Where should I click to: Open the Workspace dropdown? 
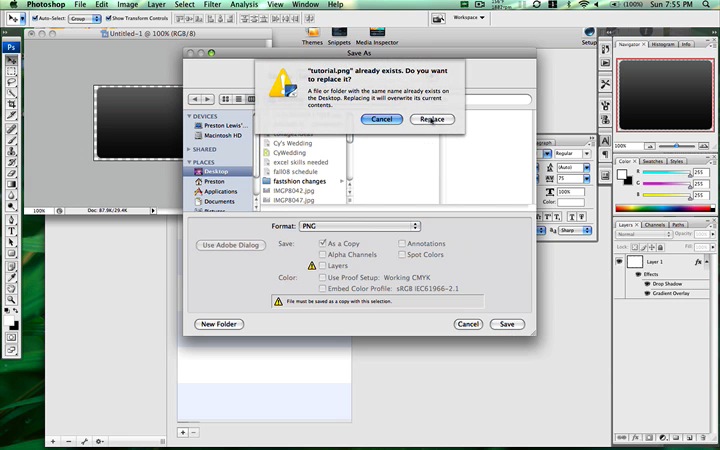click(469, 17)
